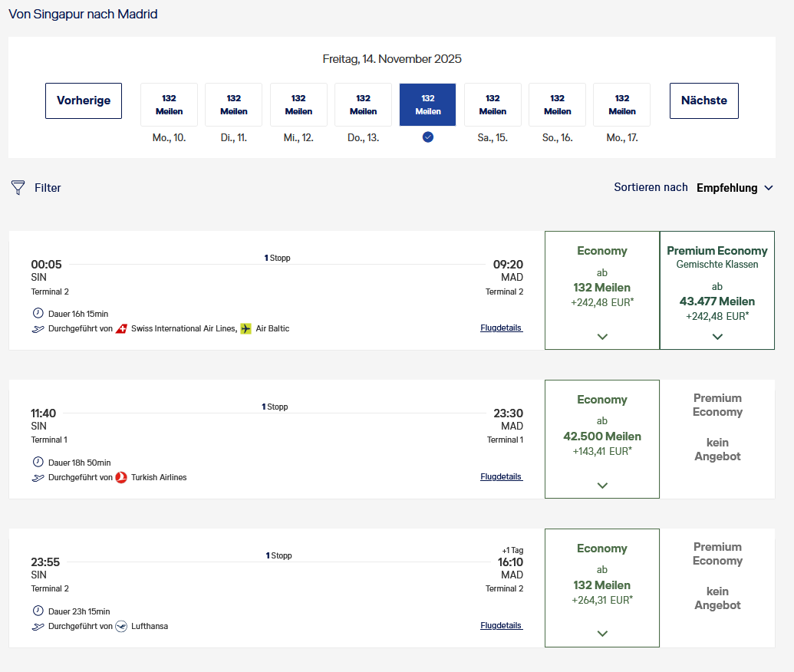This screenshot has width=794, height=672.
Task: Choose Saturday the 15th date tile
Action: (x=493, y=105)
